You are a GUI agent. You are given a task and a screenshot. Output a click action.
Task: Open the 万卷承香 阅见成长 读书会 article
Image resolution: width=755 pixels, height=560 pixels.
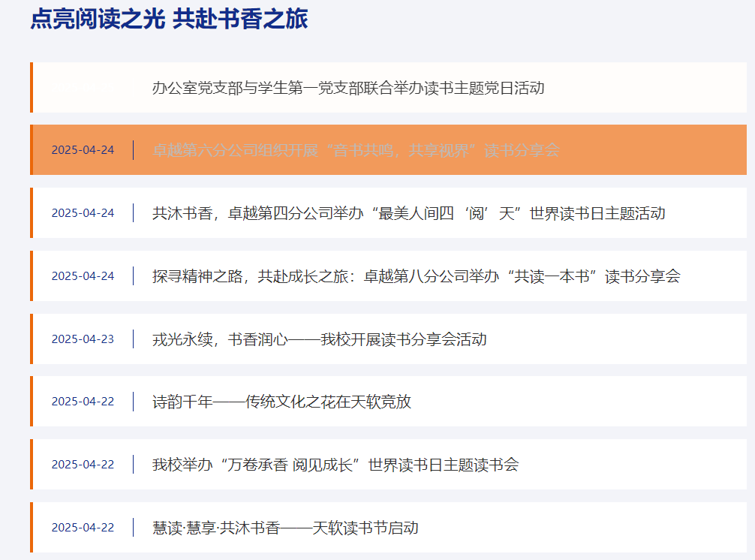pos(335,465)
